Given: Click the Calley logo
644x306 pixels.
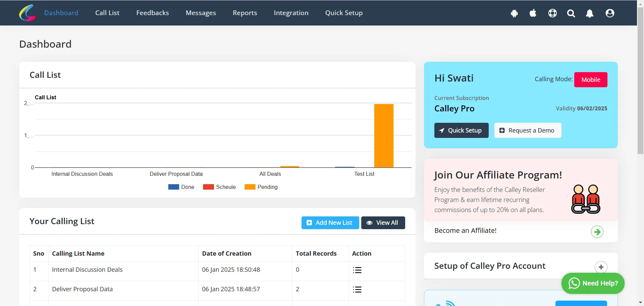Looking at the screenshot, I should 27,13.
